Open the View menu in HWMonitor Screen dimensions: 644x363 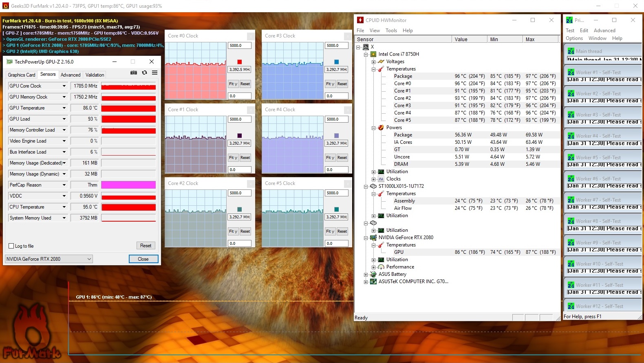tap(375, 31)
